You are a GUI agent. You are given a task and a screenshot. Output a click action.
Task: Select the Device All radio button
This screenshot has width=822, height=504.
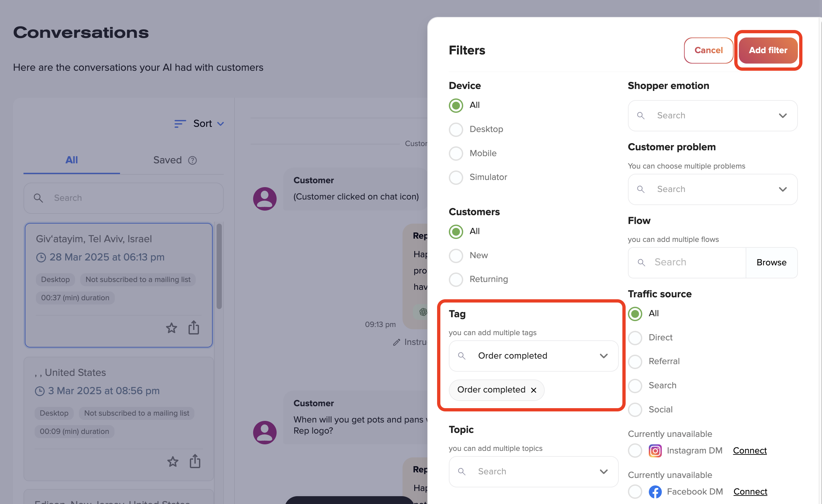click(456, 105)
